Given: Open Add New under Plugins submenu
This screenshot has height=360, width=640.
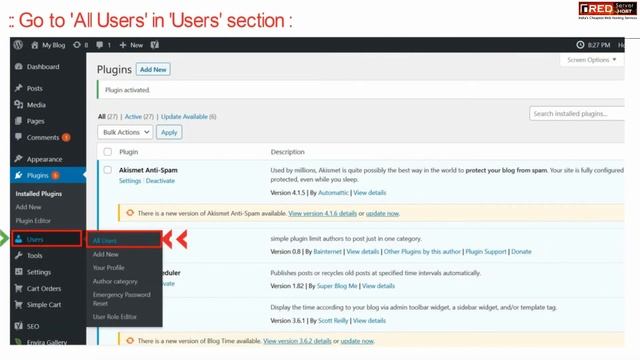Looking at the screenshot, I should 28,207.
